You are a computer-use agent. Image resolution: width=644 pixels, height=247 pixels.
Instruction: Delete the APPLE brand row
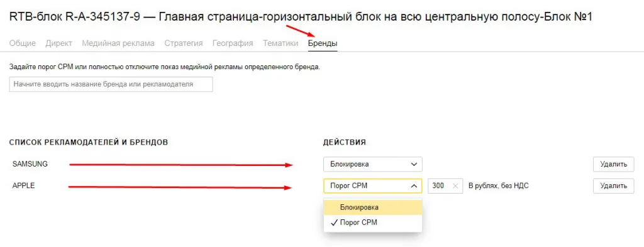614,186
